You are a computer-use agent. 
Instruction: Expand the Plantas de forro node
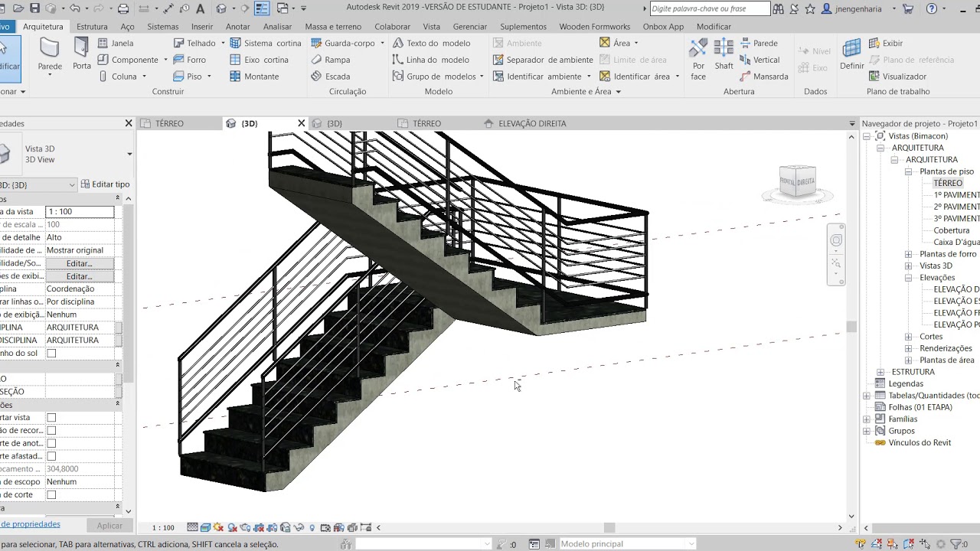coord(908,255)
